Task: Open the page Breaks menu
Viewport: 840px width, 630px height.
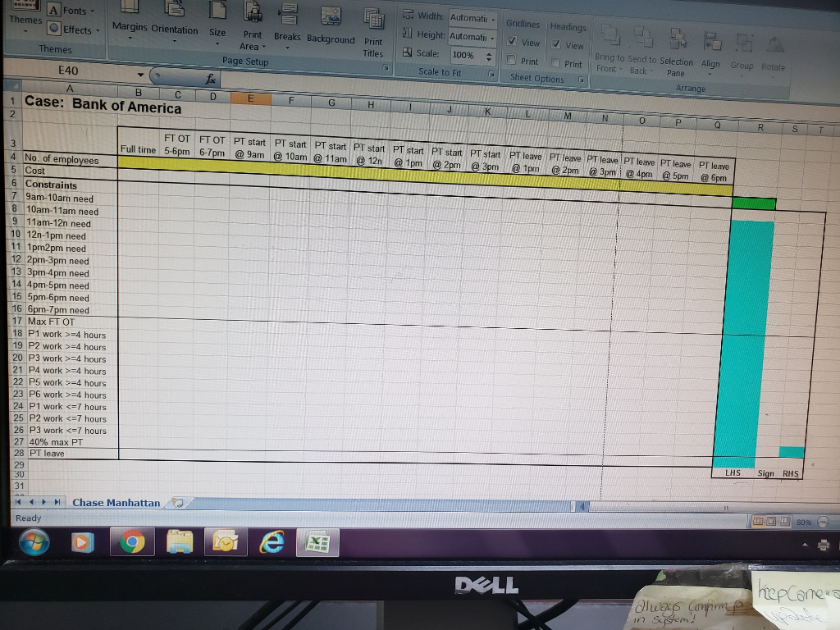Action: tap(287, 27)
